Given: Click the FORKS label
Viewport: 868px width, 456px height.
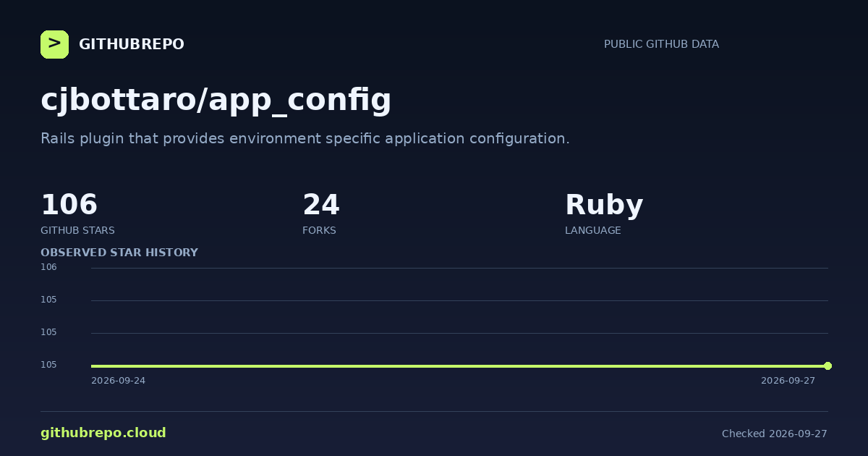Looking at the screenshot, I should pyautogui.click(x=319, y=230).
